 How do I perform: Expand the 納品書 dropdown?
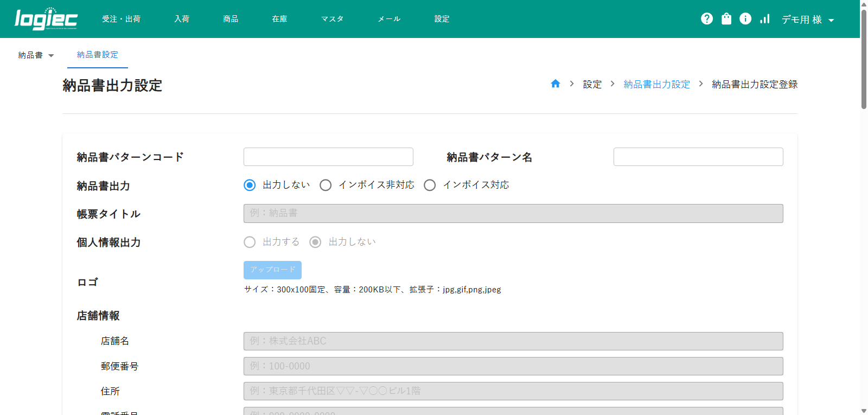coord(36,55)
